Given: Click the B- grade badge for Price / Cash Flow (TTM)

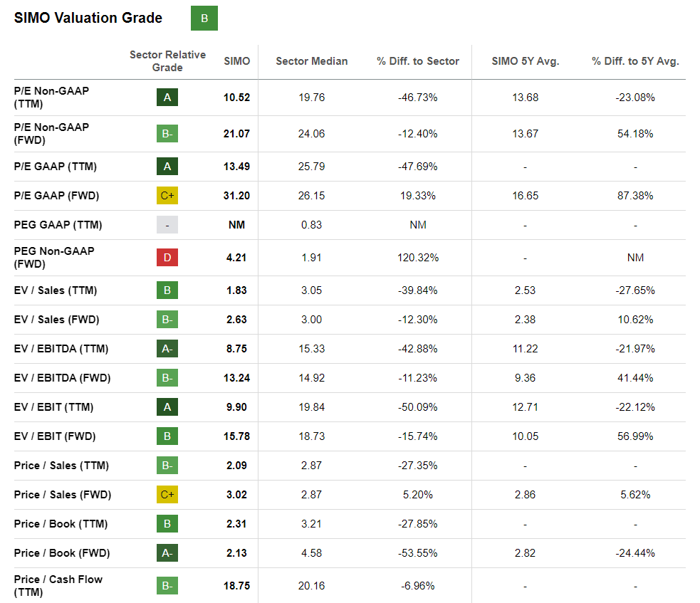Looking at the screenshot, I should point(167,586).
